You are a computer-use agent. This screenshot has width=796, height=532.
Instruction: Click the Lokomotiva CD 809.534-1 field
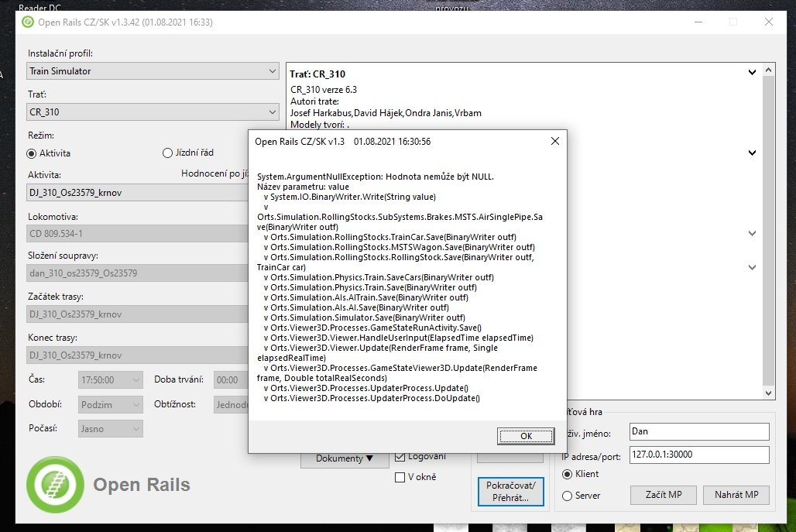coord(137,234)
